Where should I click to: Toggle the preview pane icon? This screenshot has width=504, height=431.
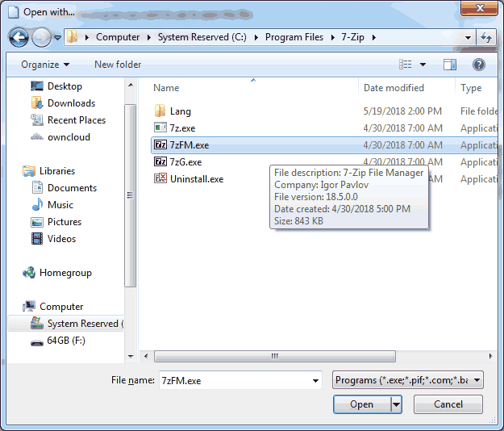coord(450,65)
